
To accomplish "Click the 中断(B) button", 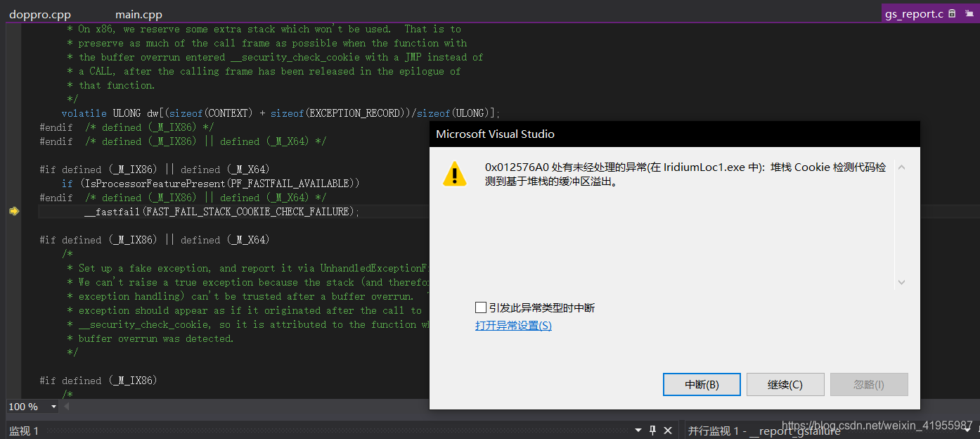I will 701,384.
